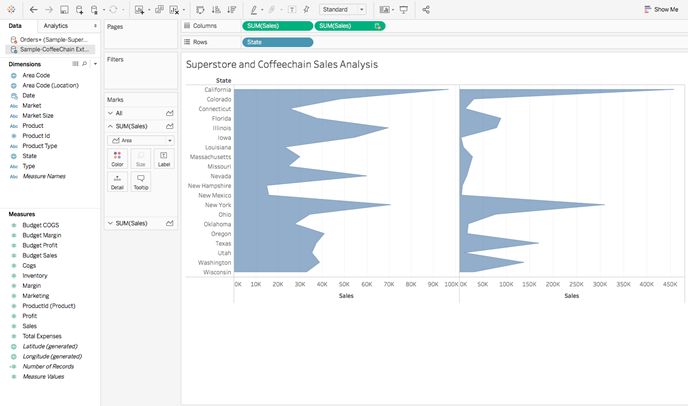Click the Budget Profit measure
Viewport: 688px width, 406px height.
(x=40, y=245)
